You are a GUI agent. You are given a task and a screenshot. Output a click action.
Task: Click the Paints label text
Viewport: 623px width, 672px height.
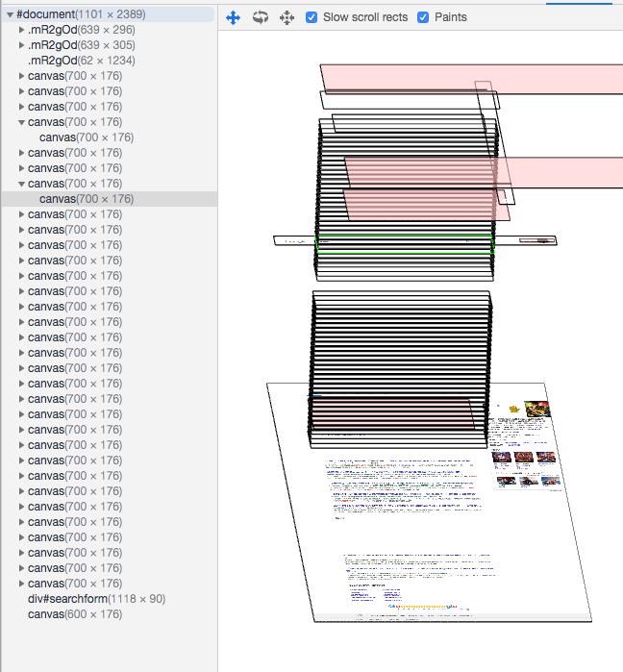click(x=451, y=17)
